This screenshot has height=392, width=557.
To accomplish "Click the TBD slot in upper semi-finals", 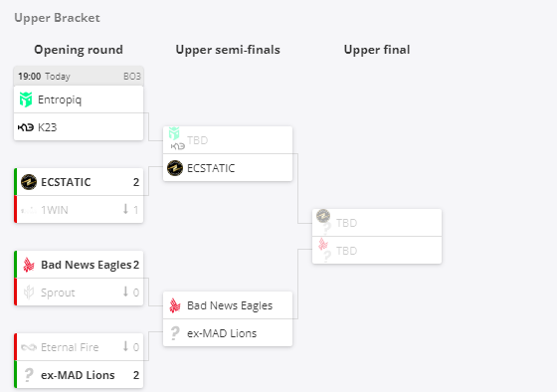I will click(228, 140).
